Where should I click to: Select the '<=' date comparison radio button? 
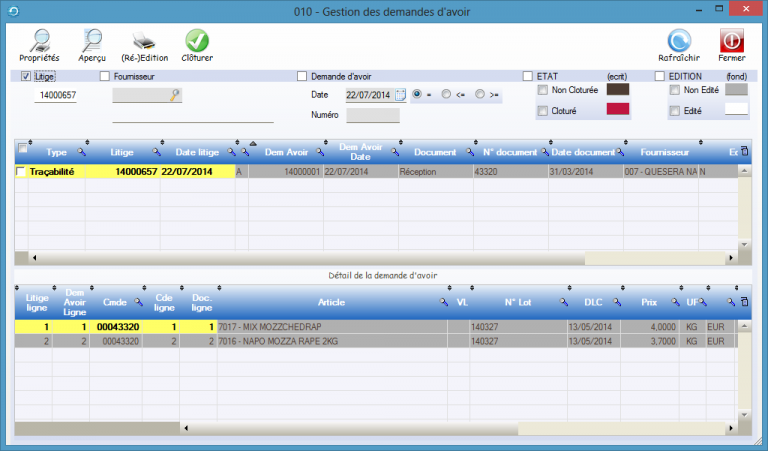447,95
